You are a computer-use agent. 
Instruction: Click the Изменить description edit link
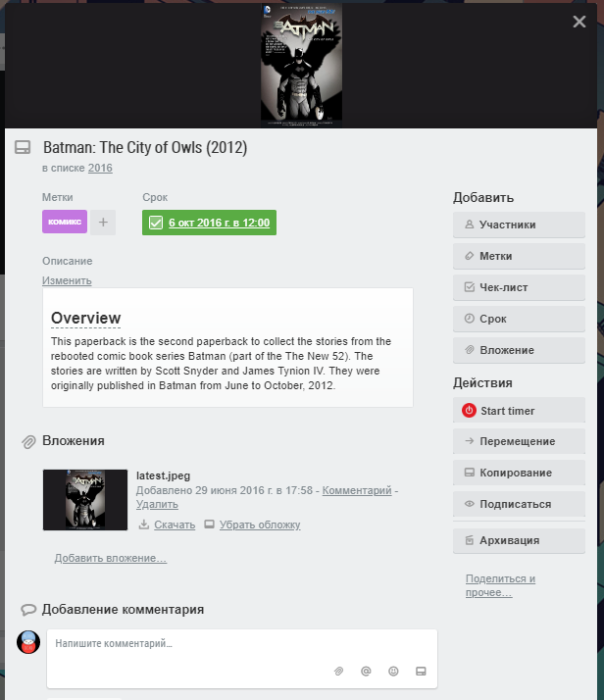(67, 280)
